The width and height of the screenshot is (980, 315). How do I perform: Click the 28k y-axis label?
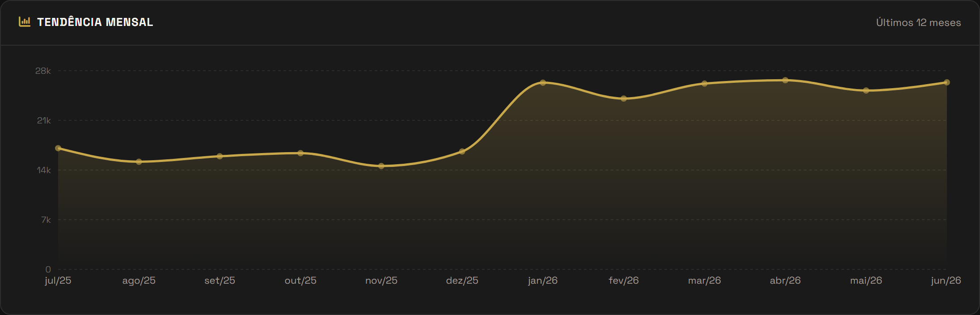[43, 71]
